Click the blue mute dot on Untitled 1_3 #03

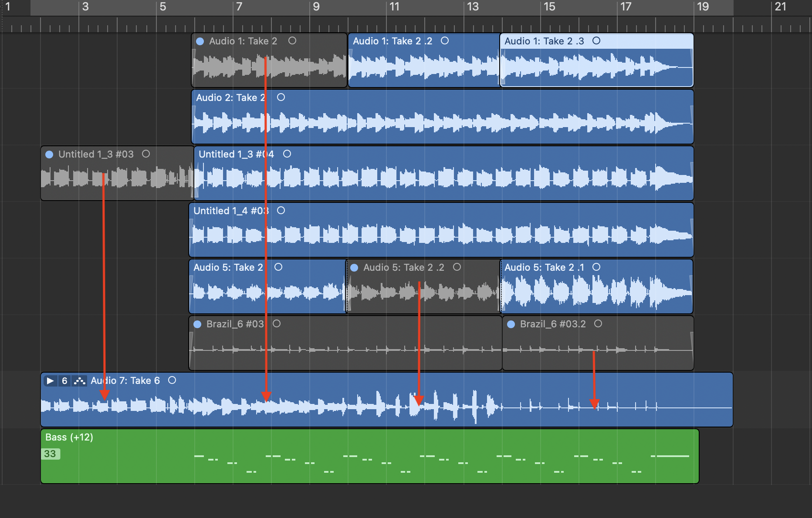(49, 155)
